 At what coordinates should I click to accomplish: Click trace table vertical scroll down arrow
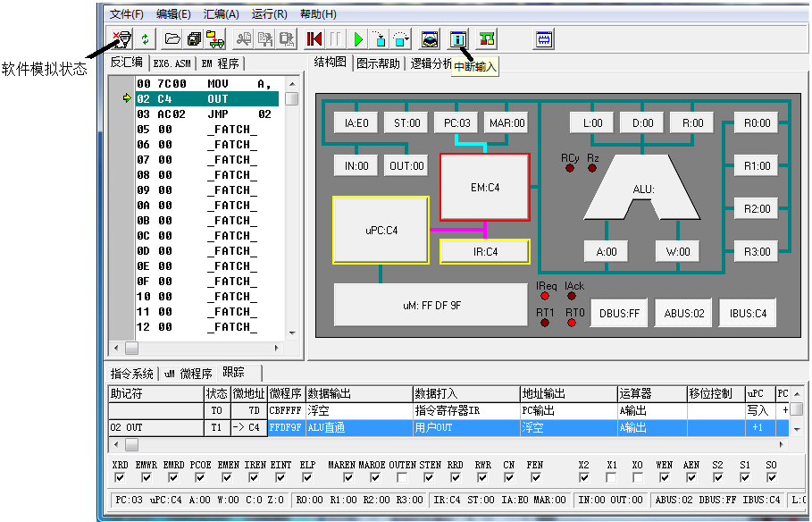pos(797,429)
